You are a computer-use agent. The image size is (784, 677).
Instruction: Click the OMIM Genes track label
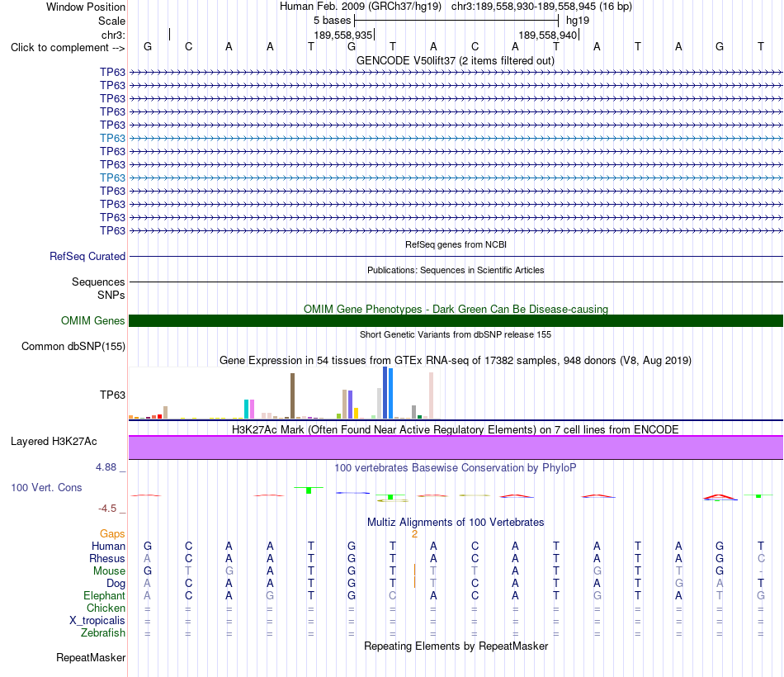tap(92, 320)
